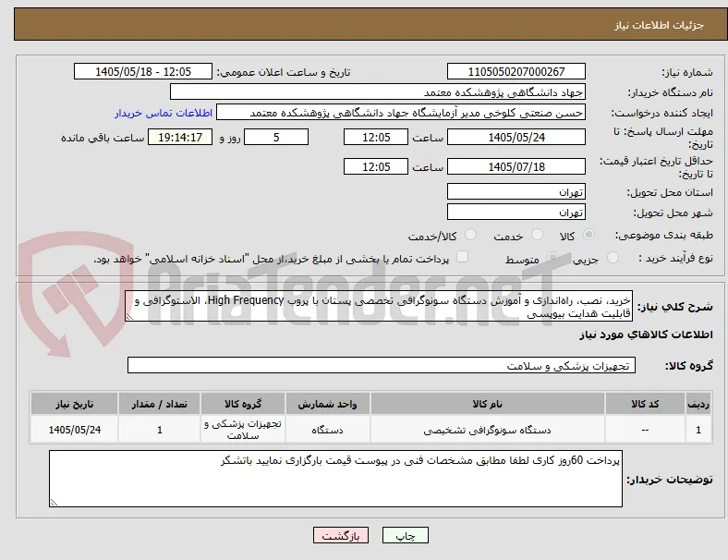Screen dimensions: 728x560
Task: Toggle the Islamic treasury payment checkbox
Action: [x=463, y=257]
